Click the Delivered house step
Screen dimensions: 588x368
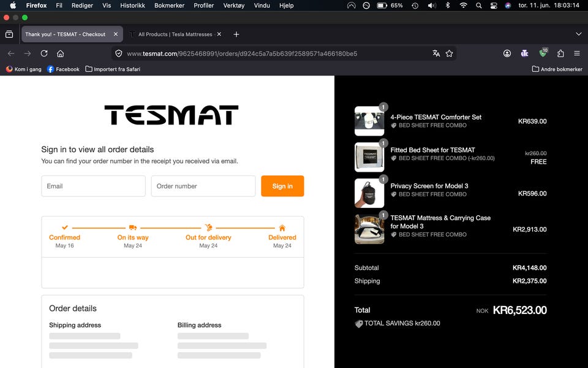pos(282,237)
